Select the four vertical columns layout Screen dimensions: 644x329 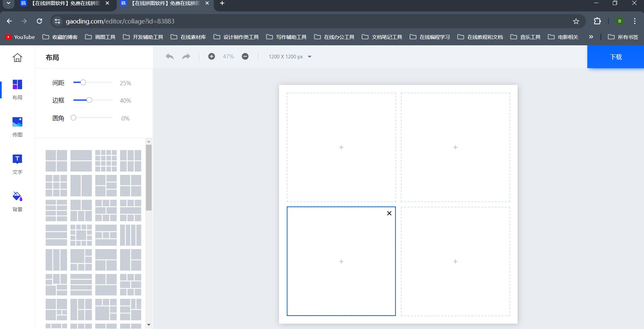click(x=131, y=235)
